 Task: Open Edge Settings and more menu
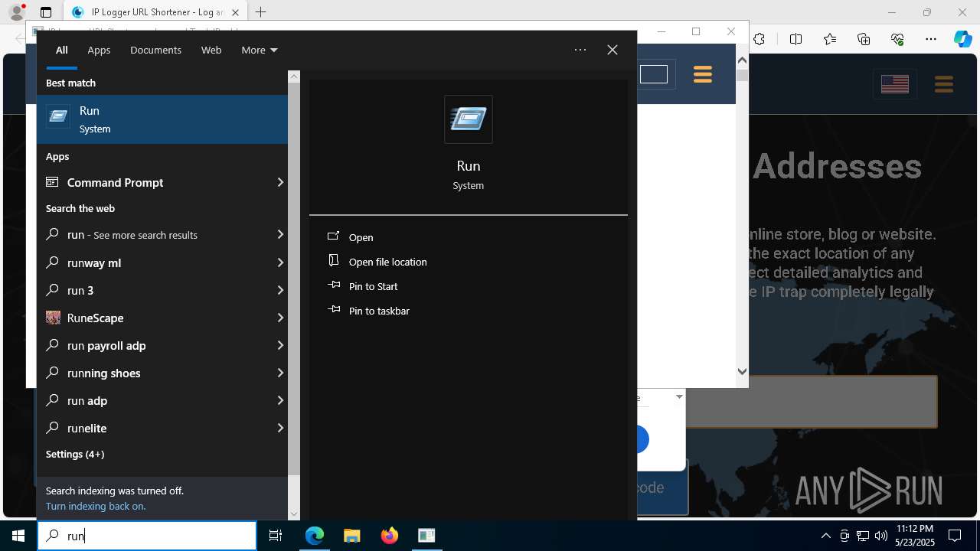click(x=931, y=39)
